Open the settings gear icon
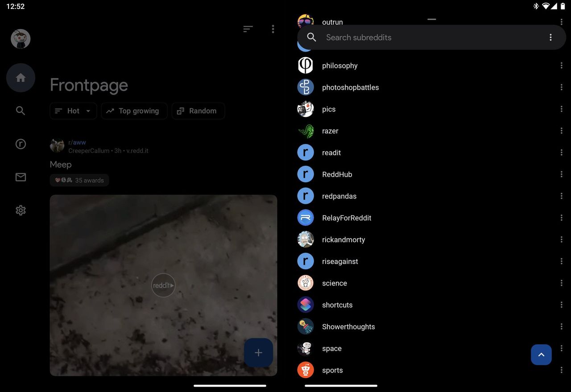Image resolution: width=571 pixels, height=392 pixels. (21, 210)
